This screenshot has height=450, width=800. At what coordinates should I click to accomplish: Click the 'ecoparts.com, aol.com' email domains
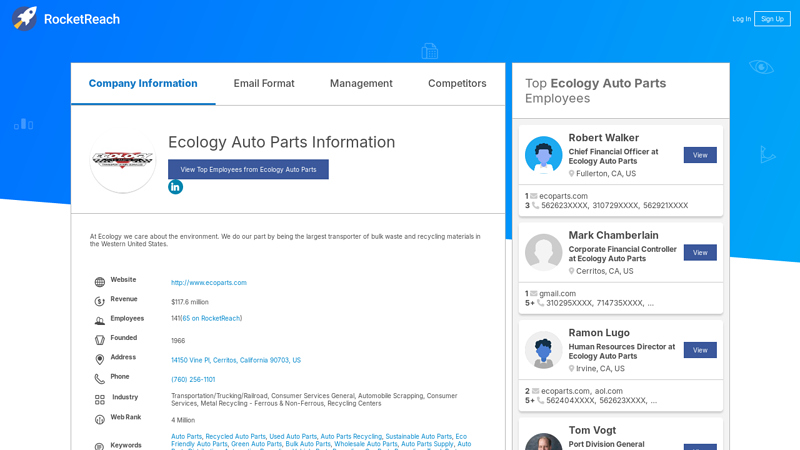(582, 391)
